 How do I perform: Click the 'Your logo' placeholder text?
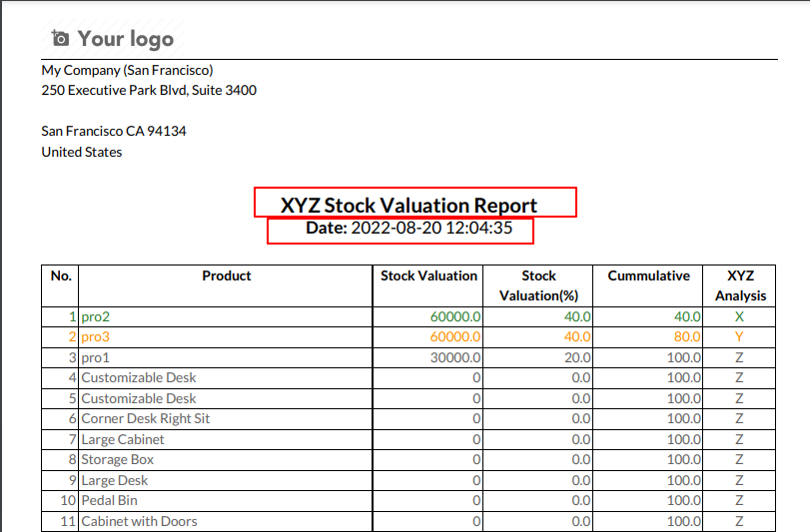pyautogui.click(x=126, y=39)
